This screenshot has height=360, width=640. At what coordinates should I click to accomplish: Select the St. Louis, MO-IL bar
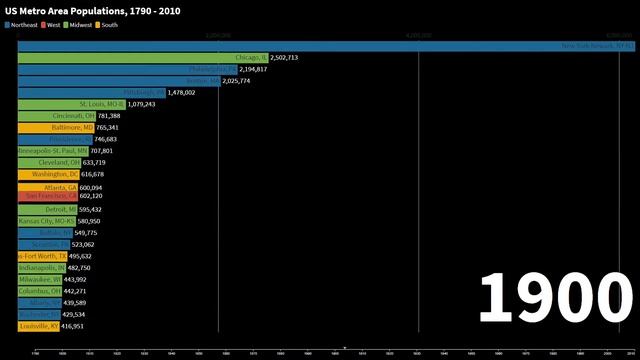click(x=72, y=104)
